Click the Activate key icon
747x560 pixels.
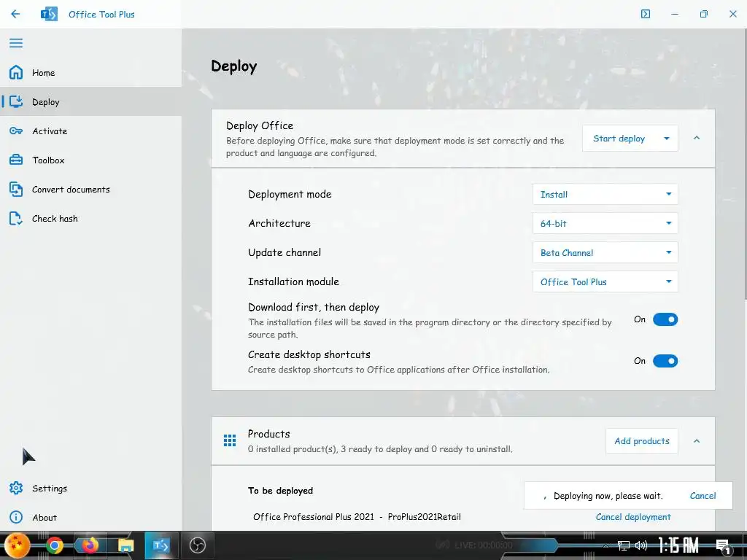tap(16, 131)
